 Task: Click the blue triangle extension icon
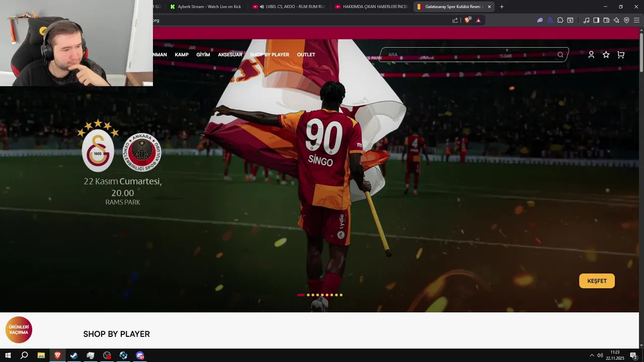[x=550, y=20]
